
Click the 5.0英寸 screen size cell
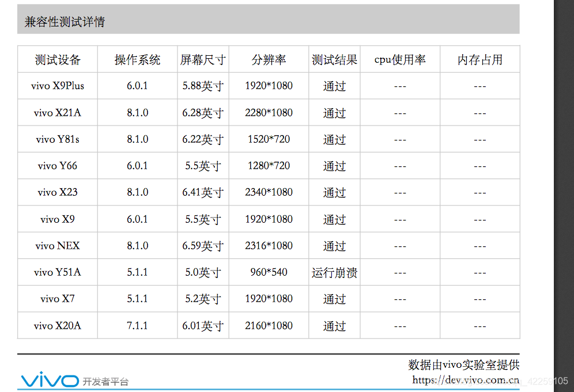[203, 272]
